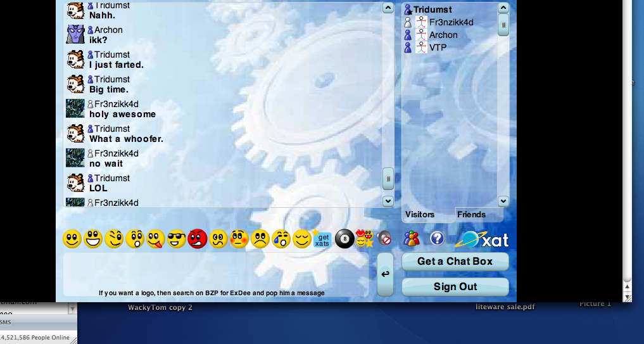Screen dimensions: 644x344
Task: Select VTP in the visitors list
Action: pyautogui.click(x=438, y=48)
